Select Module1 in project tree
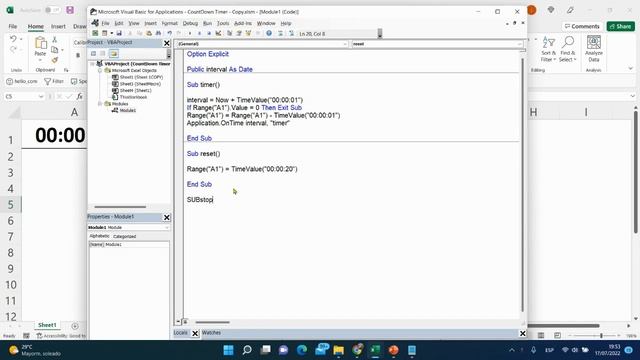This screenshot has height=360, width=640. click(x=127, y=110)
